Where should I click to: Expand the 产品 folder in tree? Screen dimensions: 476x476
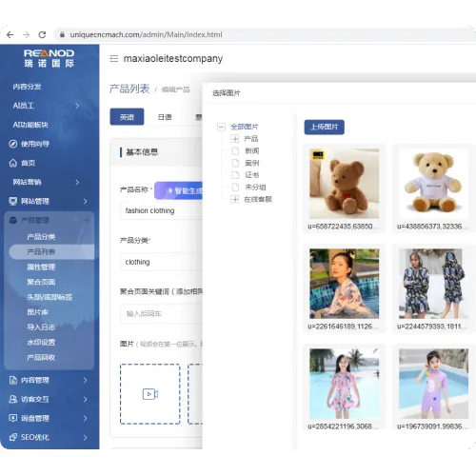tap(235, 139)
